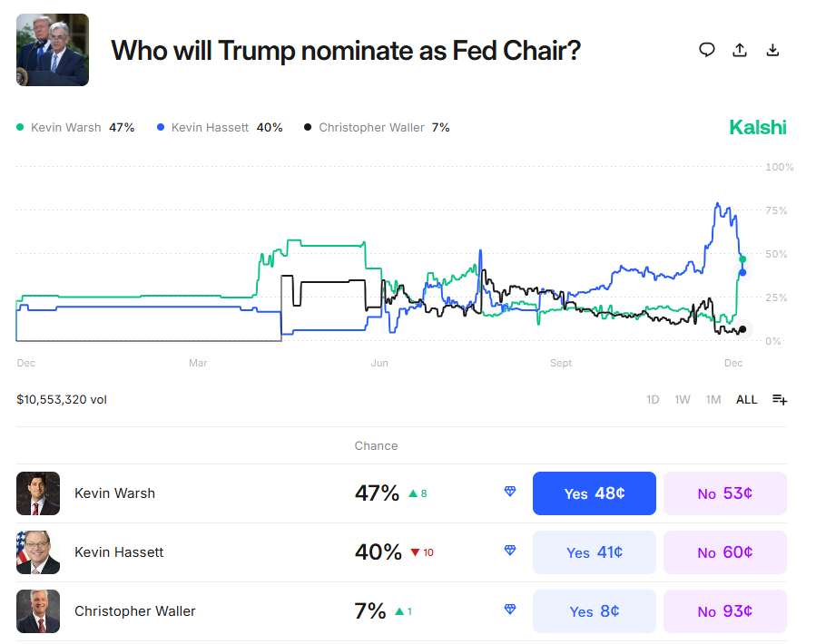Viewport: 816px width, 644px height.
Task: Click diamond icon in Kevin Hassett row
Action: coord(510,551)
